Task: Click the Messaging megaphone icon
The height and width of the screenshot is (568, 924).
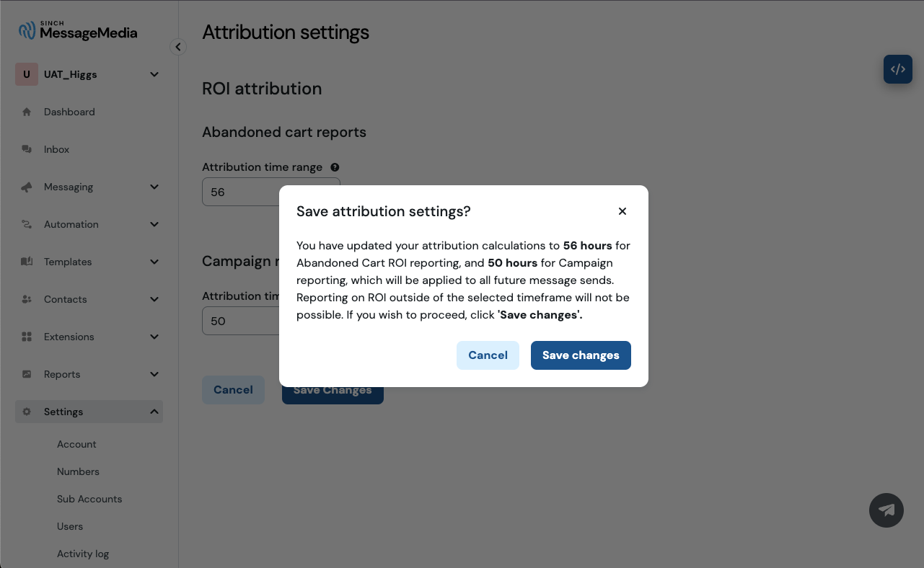Action: point(27,187)
